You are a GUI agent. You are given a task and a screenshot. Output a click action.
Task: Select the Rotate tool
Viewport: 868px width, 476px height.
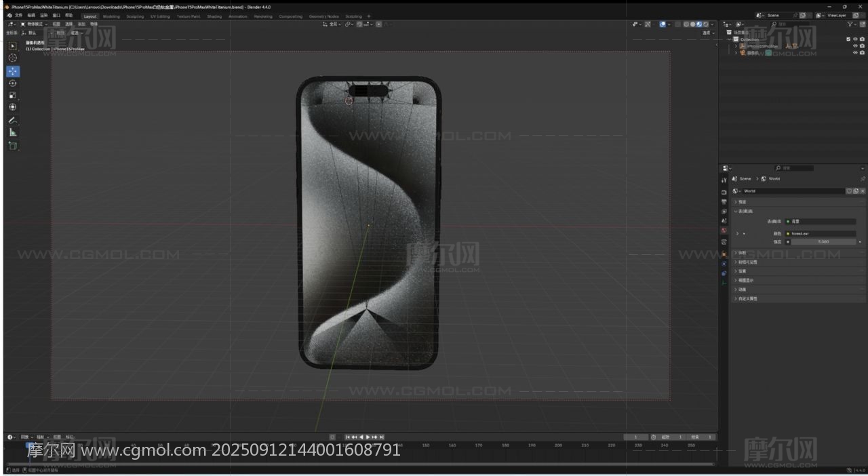point(12,83)
